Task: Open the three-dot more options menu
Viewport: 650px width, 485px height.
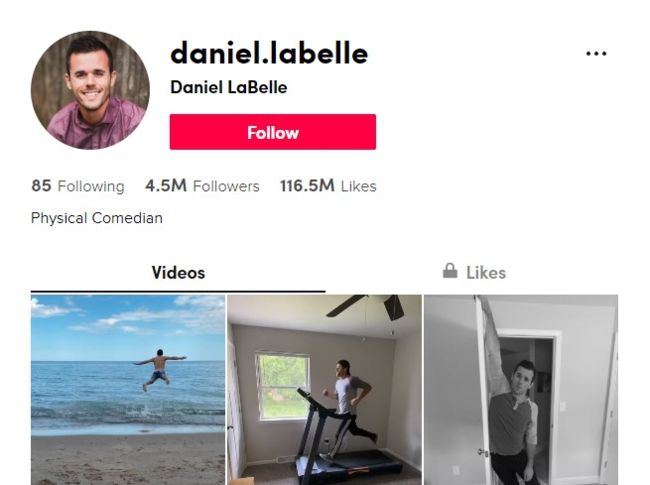Action: coord(596,53)
